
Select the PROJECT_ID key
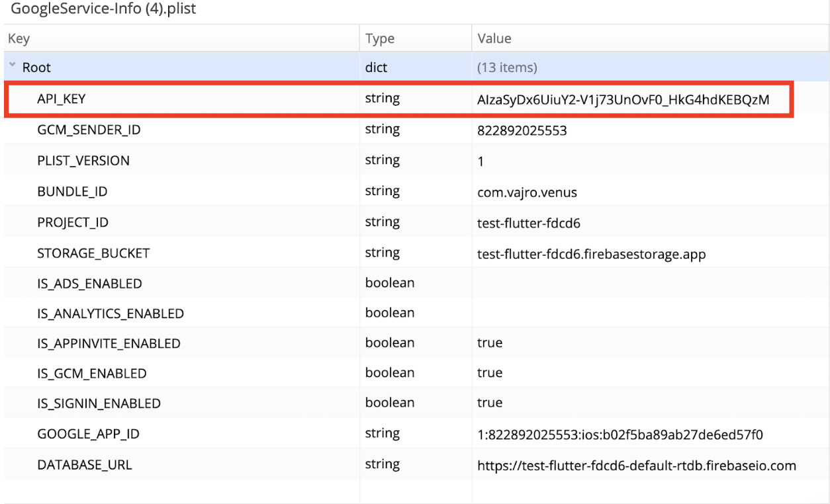point(73,223)
